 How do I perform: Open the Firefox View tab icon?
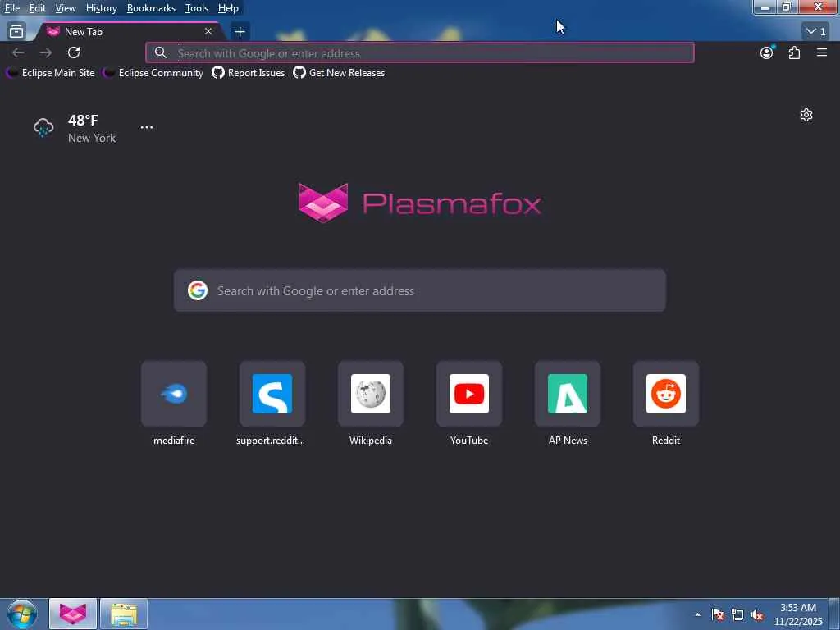point(16,32)
